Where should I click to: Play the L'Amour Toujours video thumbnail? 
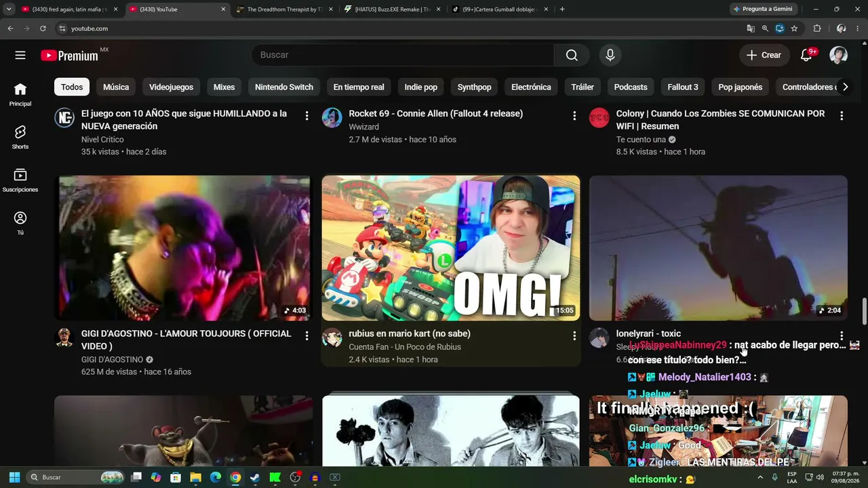[x=184, y=248]
